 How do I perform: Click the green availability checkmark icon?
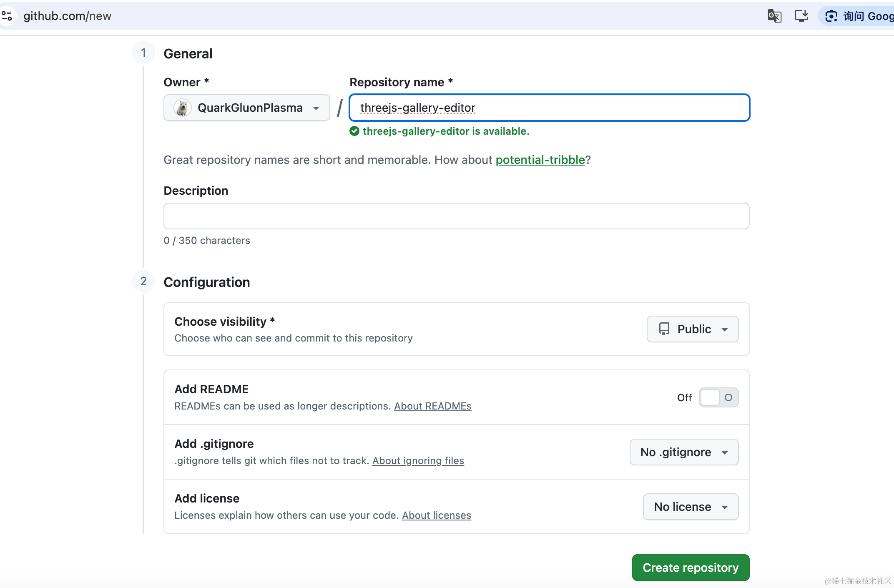pyautogui.click(x=354, y=131)
